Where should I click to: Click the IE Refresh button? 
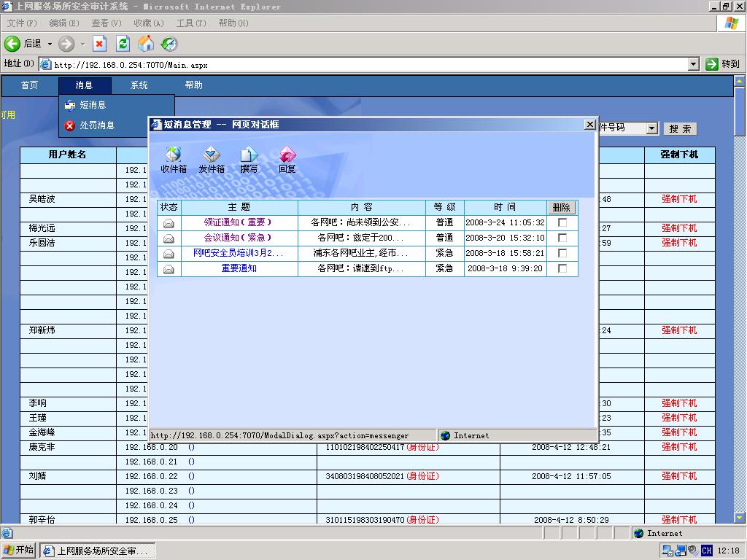[x=123, y=44]
